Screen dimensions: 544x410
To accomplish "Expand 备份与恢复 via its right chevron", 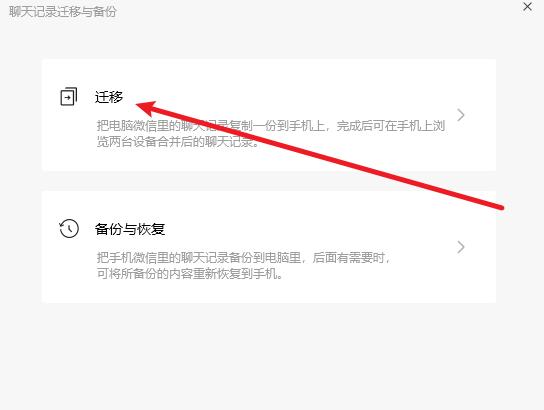I will pyautogui.click(x=461, y=247).
